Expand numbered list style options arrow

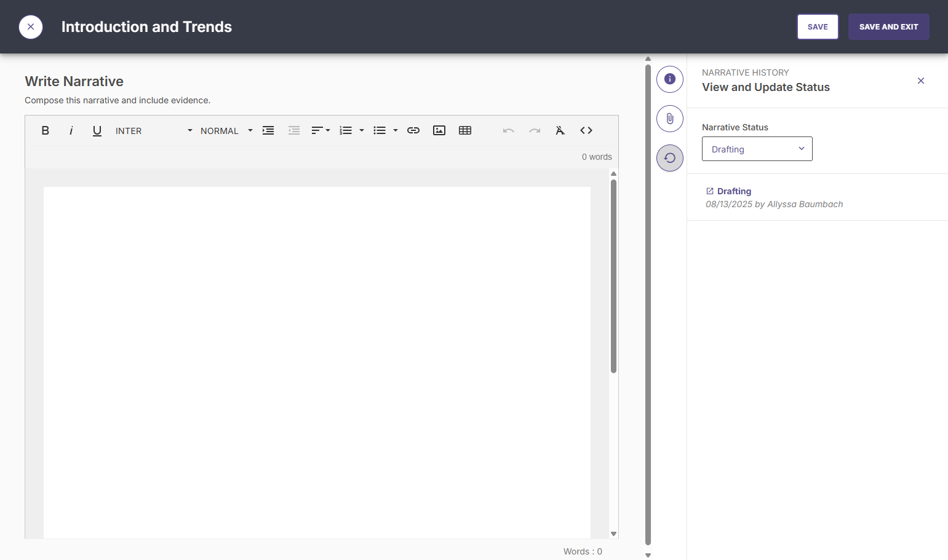(362, 130)
